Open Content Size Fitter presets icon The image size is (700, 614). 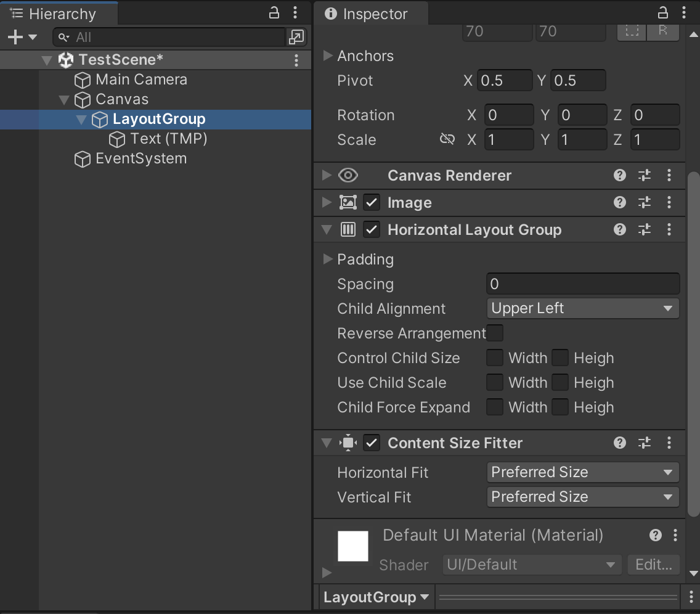(x=644, y=443)
